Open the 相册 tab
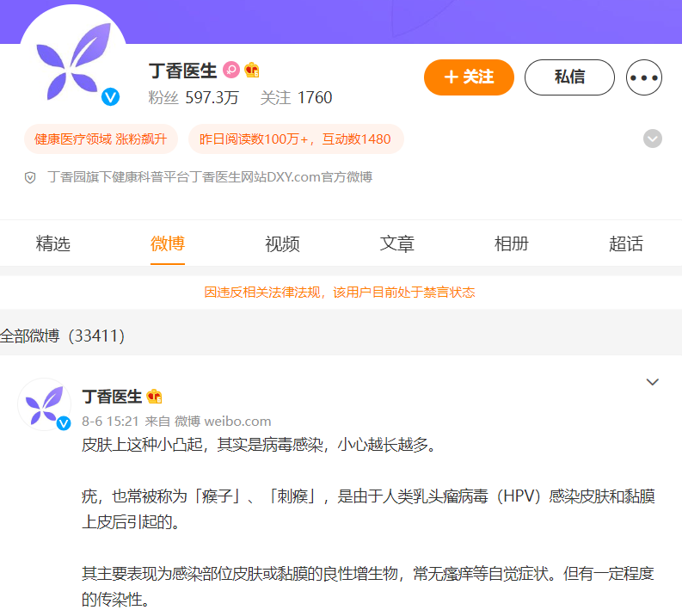 point(512,243)
